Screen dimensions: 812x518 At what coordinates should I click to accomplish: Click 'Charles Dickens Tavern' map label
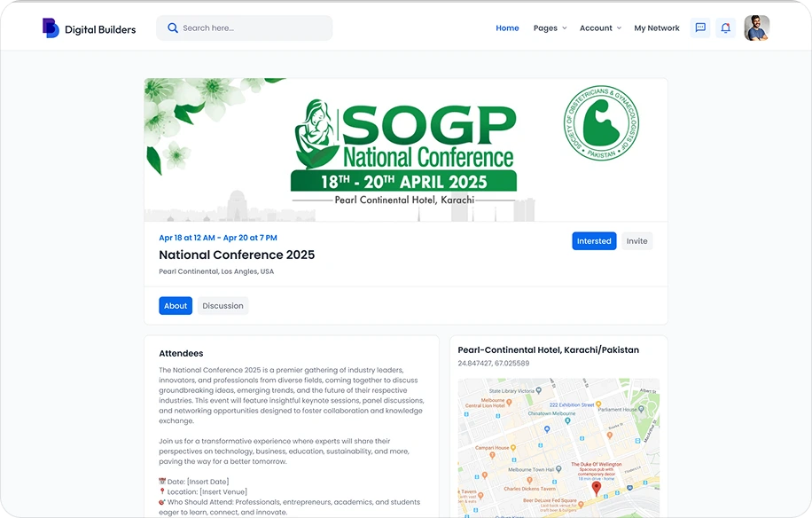point(529,489)
